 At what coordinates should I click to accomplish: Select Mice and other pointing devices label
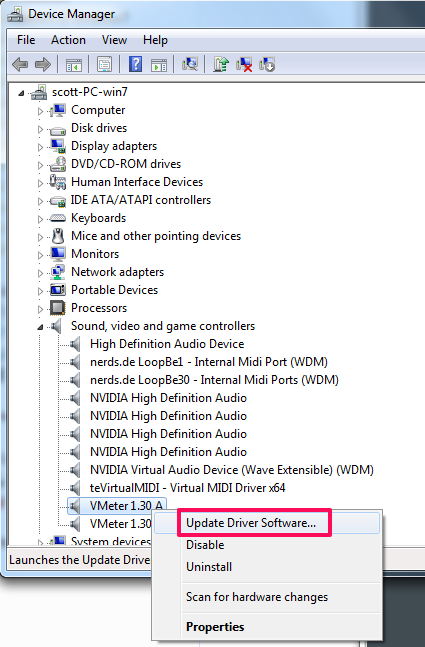point(156,236)
